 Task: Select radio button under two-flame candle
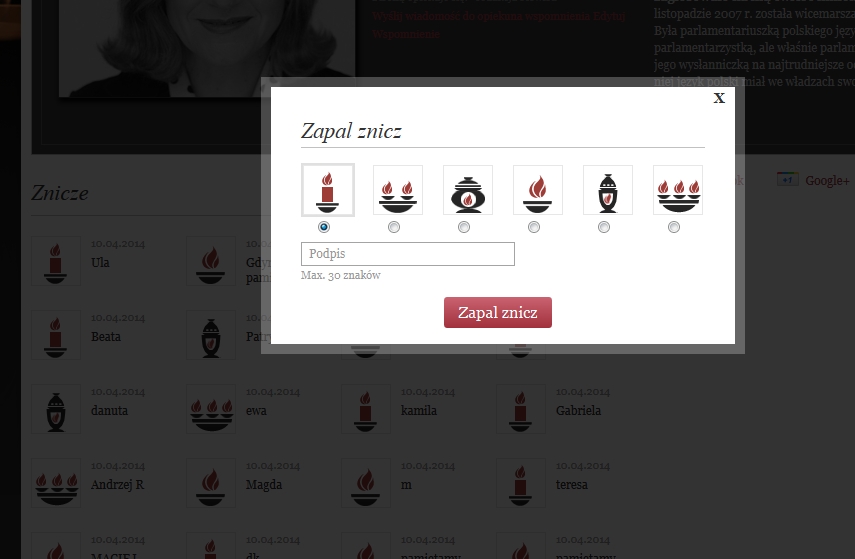(394, 227)
